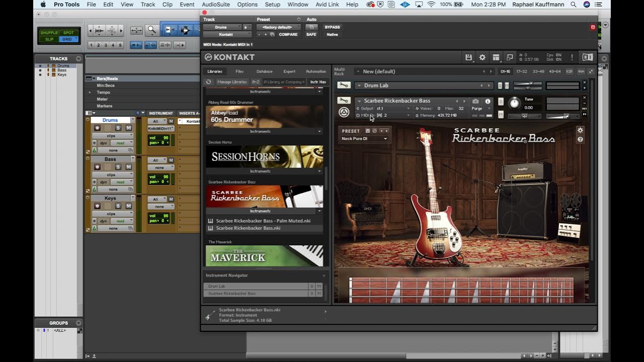Enable SHUFFLE edit mode
This screenshot has height=362, width=644.
coord(49,33)
